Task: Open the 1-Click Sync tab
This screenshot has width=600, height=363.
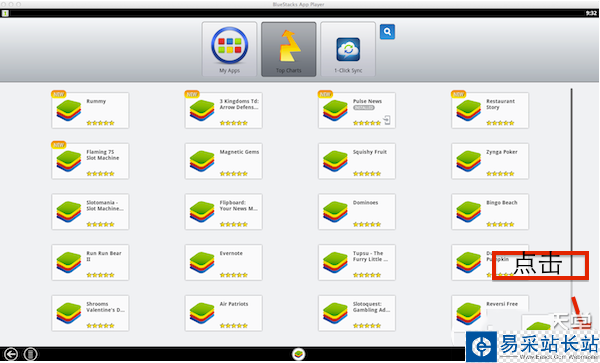Action: click(x=348, y=49)
